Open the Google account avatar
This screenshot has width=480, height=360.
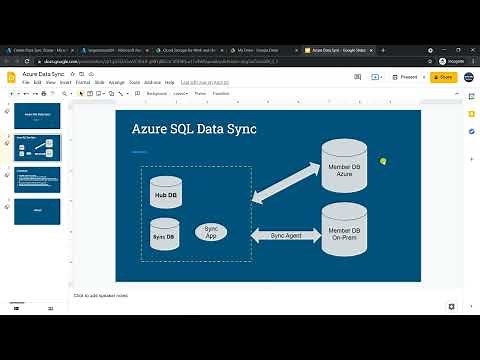coord(469,77)
